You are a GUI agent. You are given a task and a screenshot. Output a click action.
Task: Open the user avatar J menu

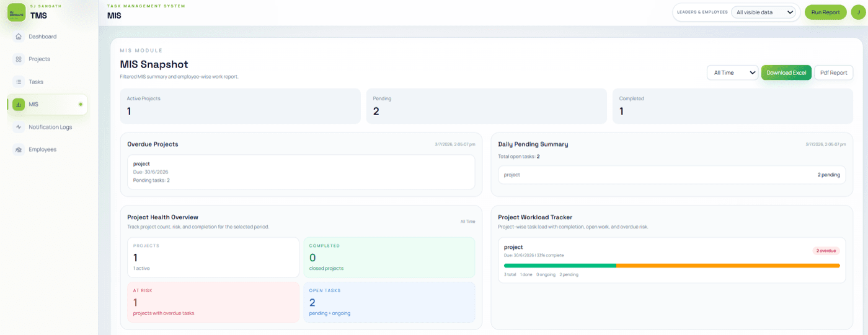(859, 12)
